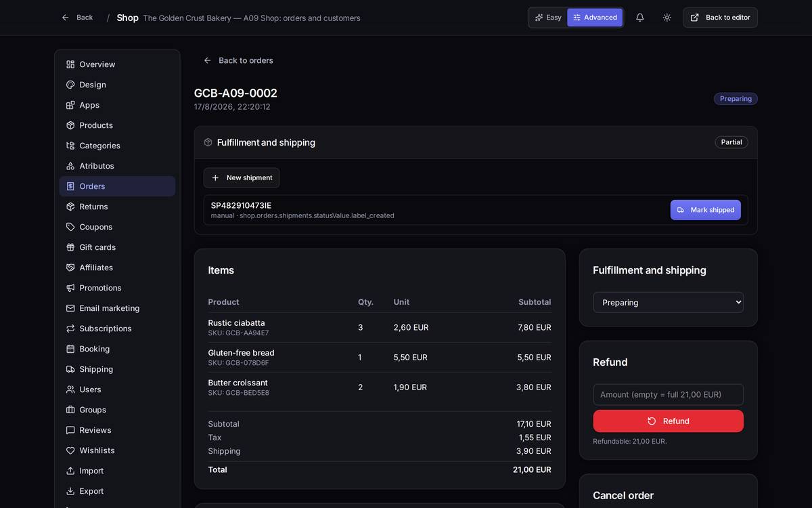Viewport: 812px width, 508px height.
Task: Click the total amount 21,00 EUR
Action: (532, 469)
